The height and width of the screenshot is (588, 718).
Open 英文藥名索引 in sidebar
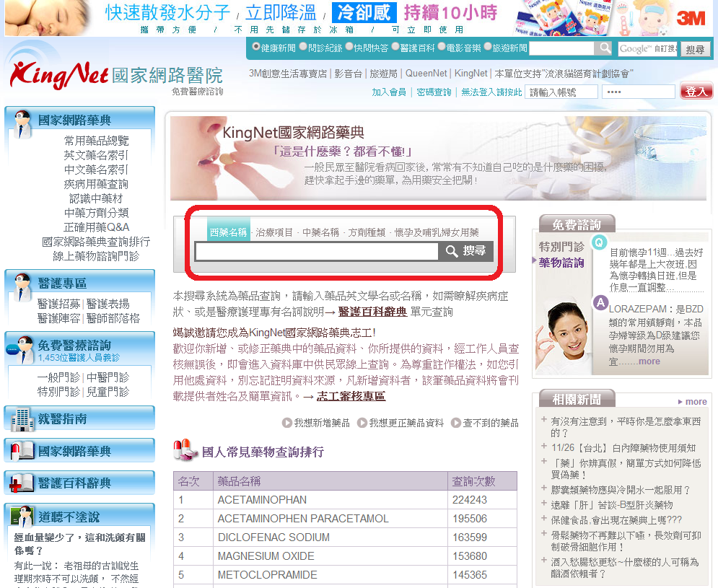tap(96, 155)
